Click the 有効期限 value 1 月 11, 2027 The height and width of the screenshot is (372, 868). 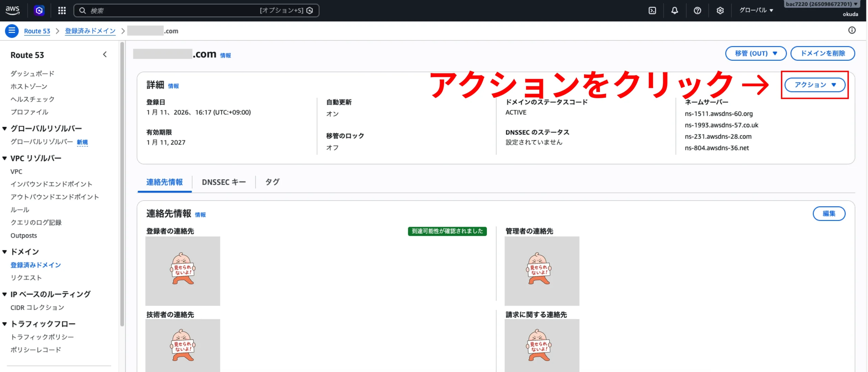(166, 143)
